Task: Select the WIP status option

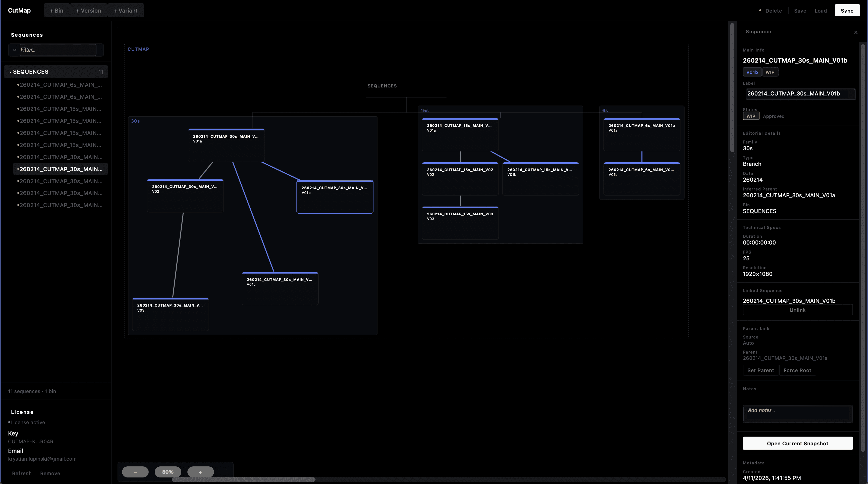Action: [751, 116]
